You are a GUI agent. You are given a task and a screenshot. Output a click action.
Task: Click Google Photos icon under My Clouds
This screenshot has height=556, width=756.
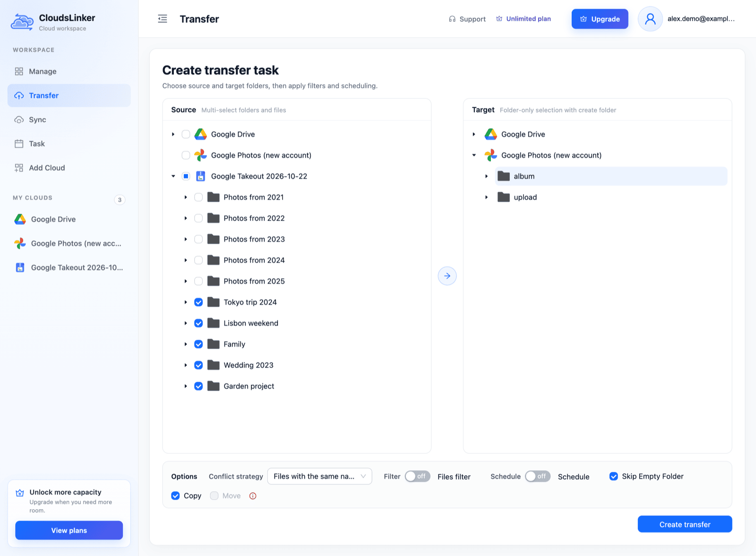pos(20,243)
